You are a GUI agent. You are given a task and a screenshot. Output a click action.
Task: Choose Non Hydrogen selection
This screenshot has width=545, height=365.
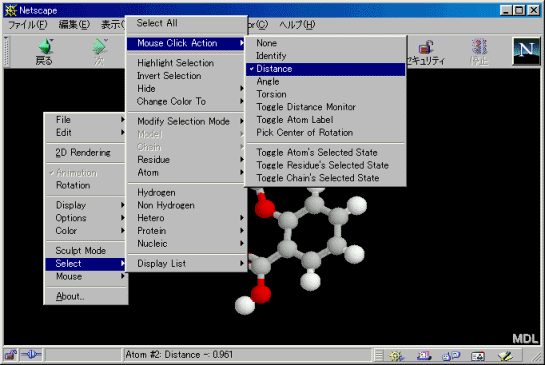coord(186,205)
